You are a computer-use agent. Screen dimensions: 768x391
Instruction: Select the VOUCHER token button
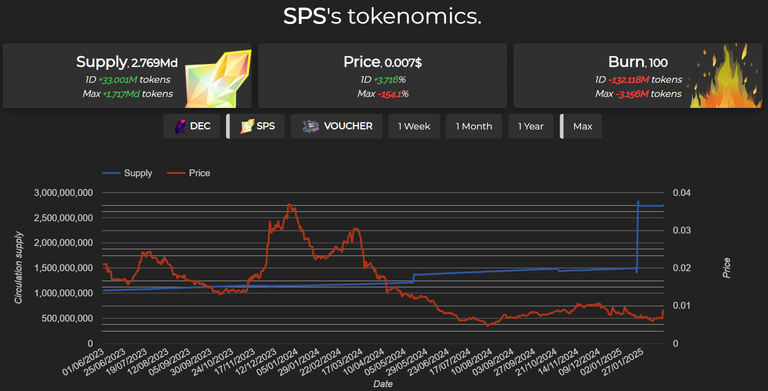click(x=336, y=126)
